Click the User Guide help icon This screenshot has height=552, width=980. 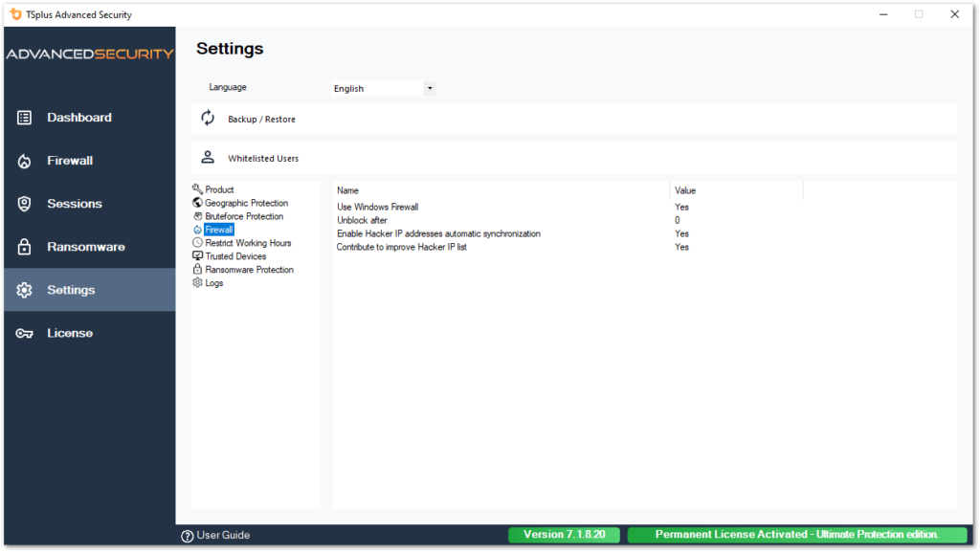click(189, 535)
